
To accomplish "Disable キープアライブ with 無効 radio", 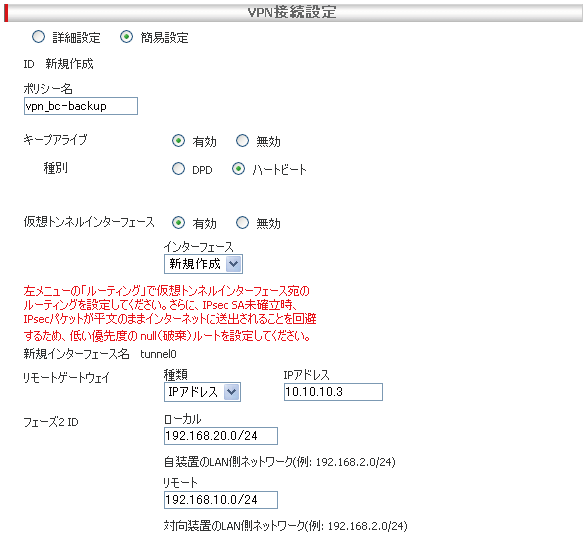I will coord(242,141).
